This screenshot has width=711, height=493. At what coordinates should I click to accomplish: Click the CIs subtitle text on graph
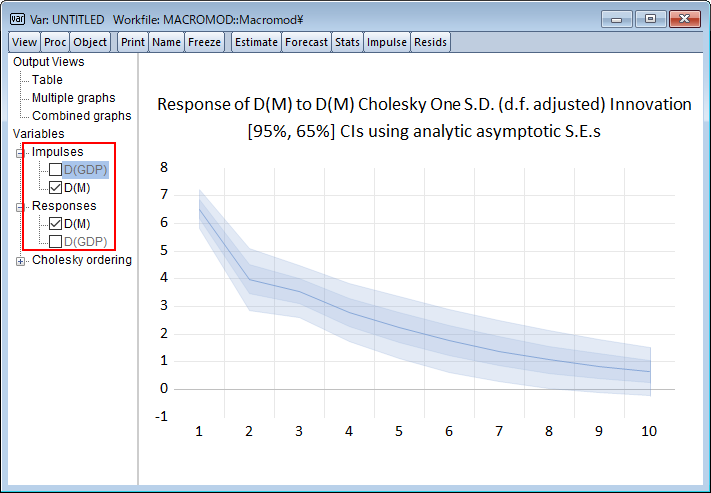pos(424,132)
